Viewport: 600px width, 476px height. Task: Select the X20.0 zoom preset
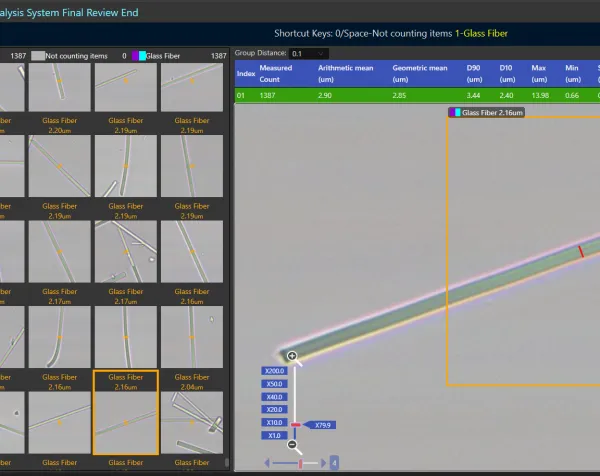[x=274, y=409]
